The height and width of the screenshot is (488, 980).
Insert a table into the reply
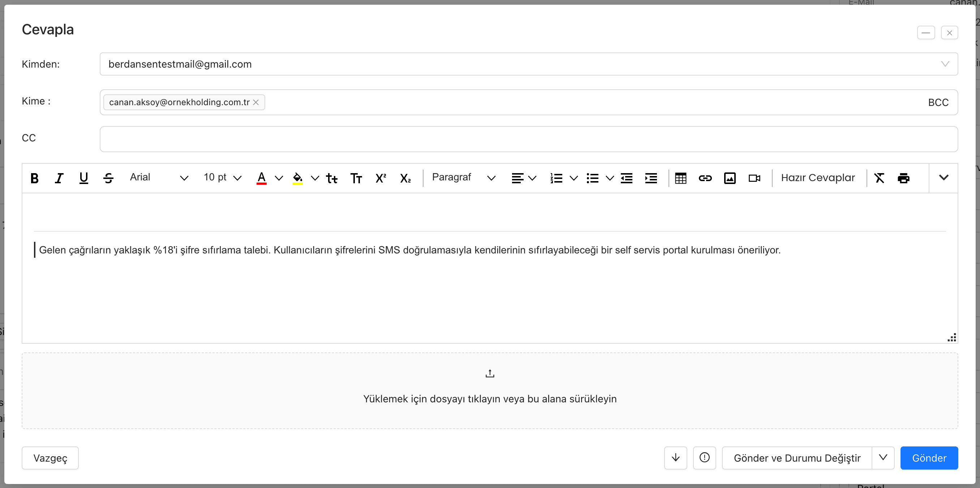tap(680, 178)
